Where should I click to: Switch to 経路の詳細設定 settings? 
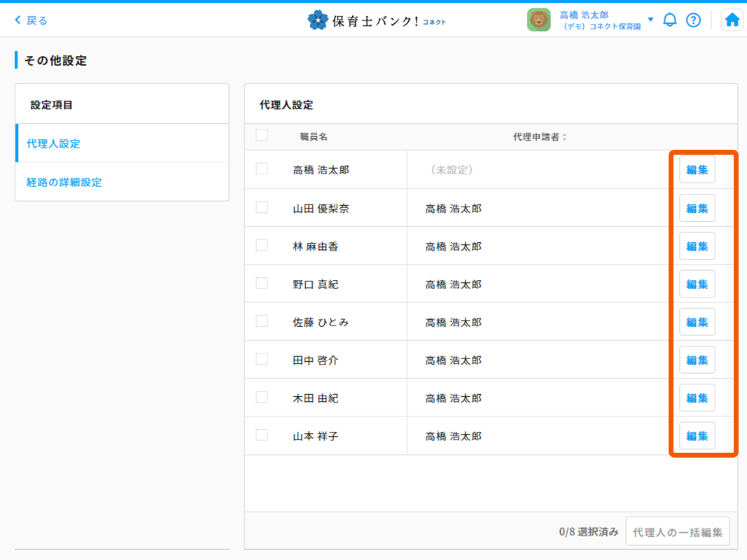64,182
